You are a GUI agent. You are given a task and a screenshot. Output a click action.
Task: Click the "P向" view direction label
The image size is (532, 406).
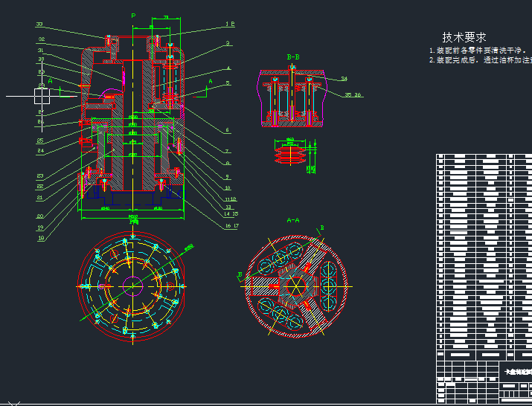point(134,222)
